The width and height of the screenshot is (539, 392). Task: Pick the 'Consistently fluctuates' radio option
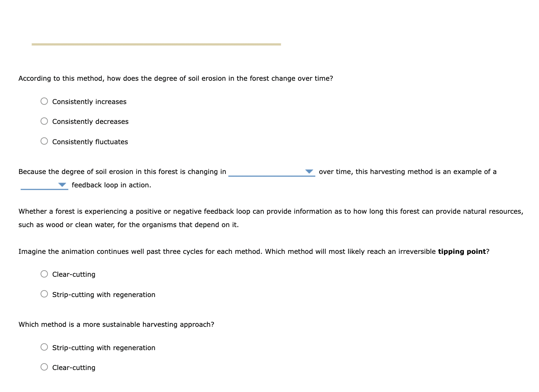pos(44,142)
